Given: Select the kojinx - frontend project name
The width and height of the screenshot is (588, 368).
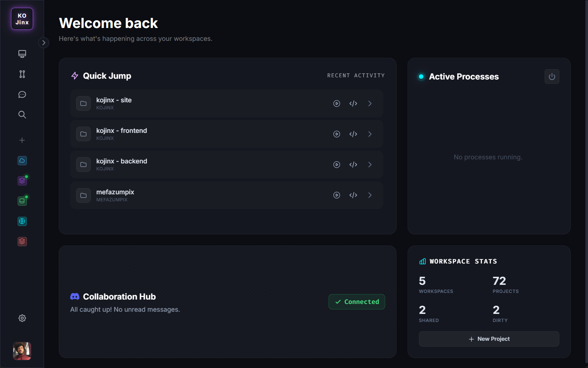Looking at the screenshot, I should point(122,131).
